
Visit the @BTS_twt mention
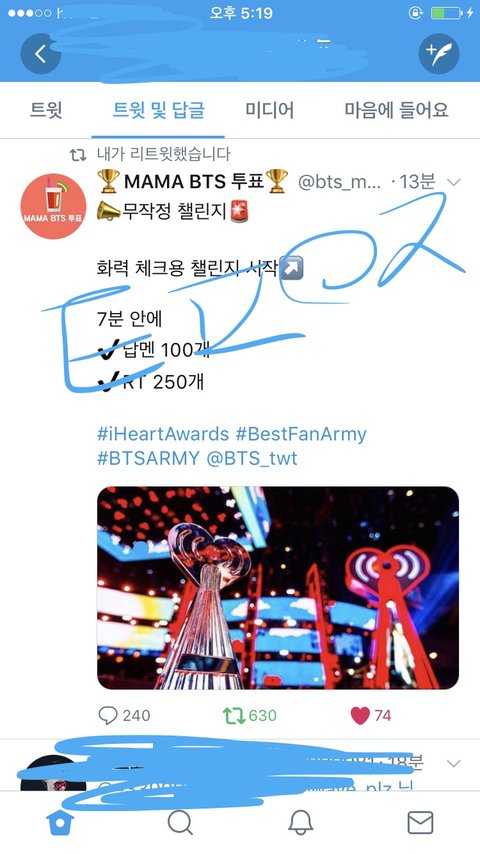tap(252, 458)
